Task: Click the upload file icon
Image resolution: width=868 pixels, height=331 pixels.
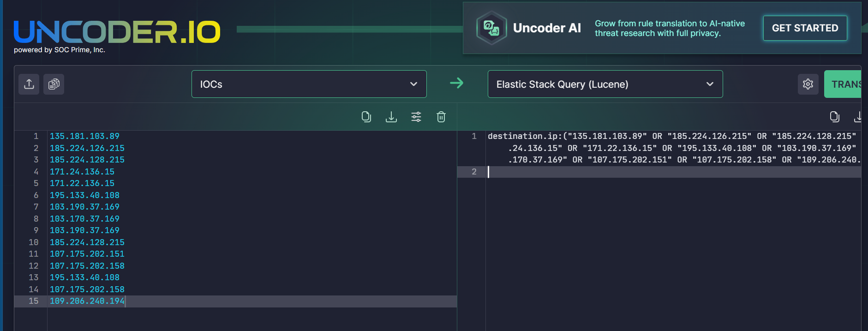Action: [29, 84]
